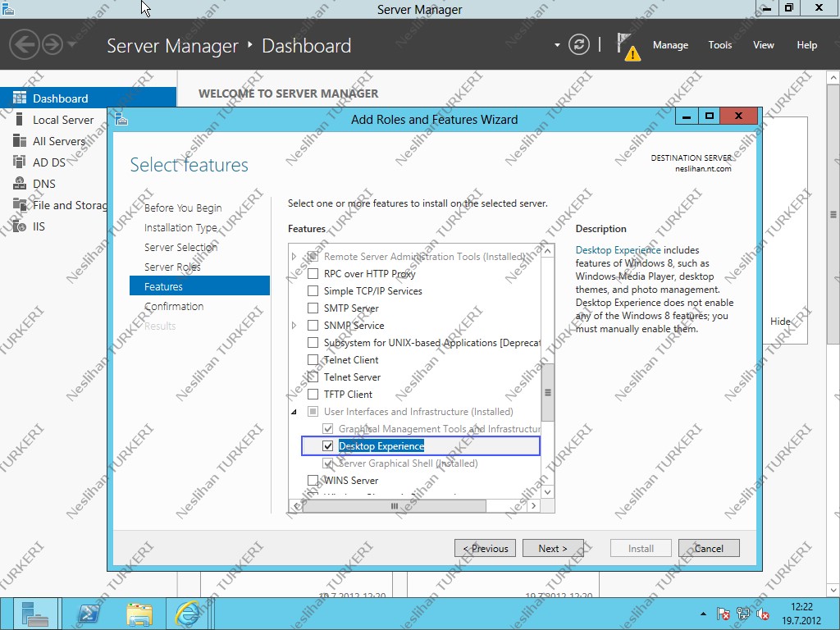Click the Previous button in wizard
Viewport: 840px width, 630px height.
pyautogui.click(x=485, y=548)
